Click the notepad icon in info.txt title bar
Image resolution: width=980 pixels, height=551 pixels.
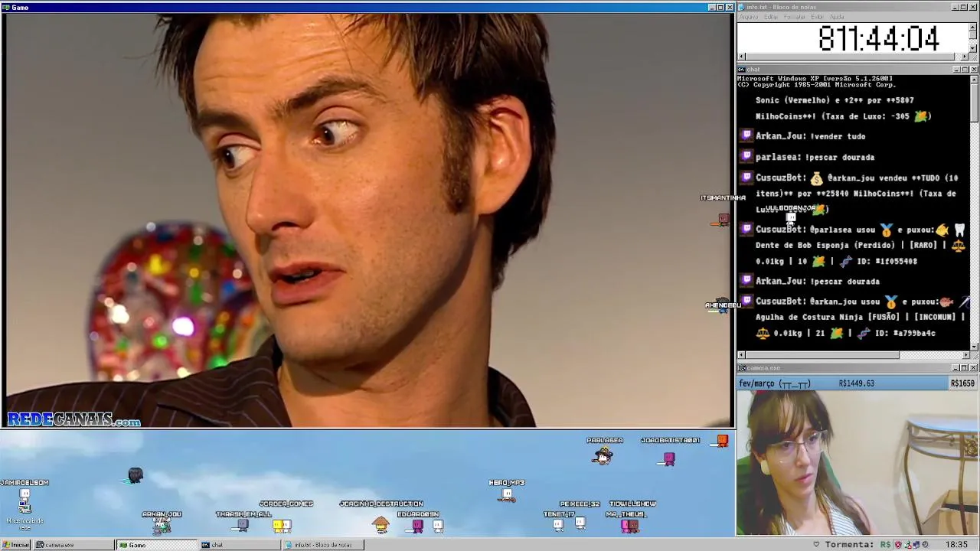pos(741,7)
